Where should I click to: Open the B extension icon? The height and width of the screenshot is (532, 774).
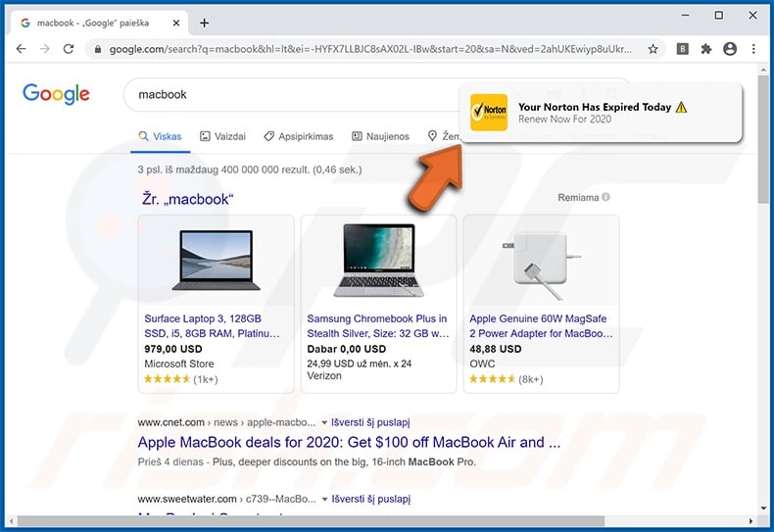coord(682,49)
